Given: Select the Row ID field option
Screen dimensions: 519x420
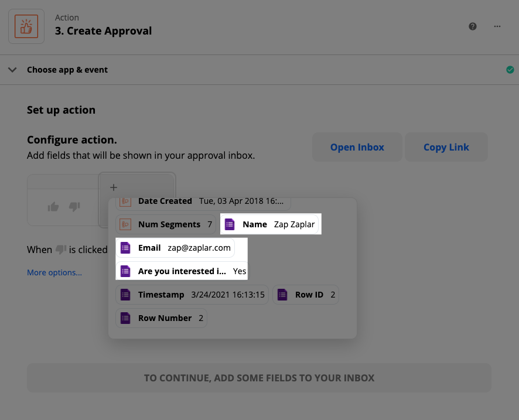Looking at the screenshot, I should (x=306, y=295).
